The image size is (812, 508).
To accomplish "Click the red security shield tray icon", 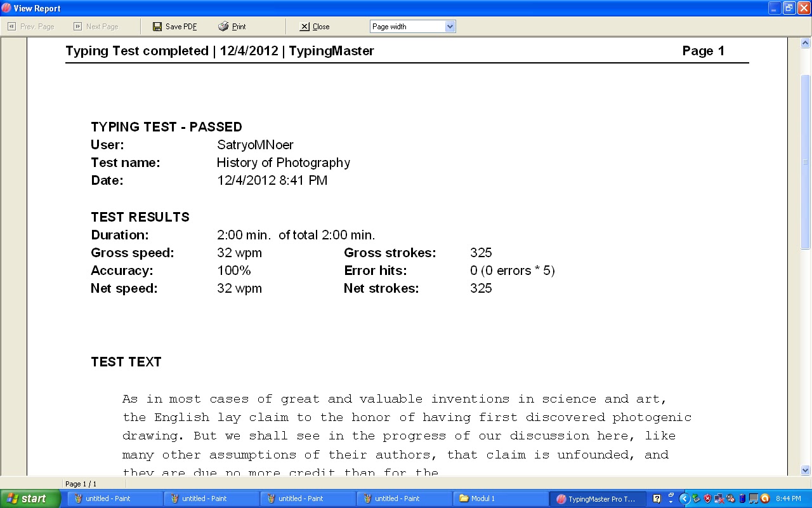I will (707, 498).
